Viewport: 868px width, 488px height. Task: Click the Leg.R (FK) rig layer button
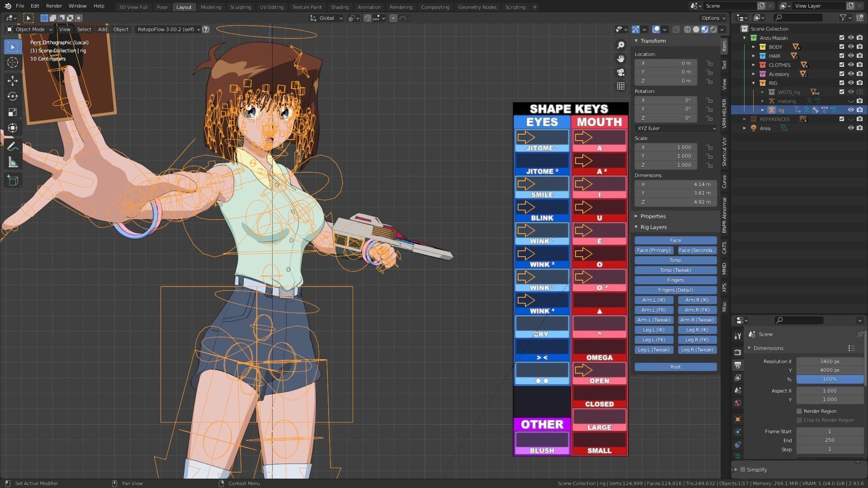coord(697,340)
